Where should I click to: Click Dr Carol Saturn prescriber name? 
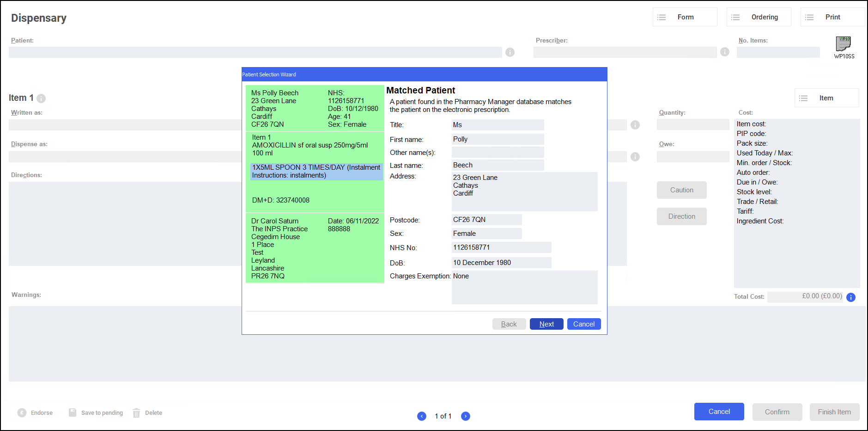point(275,221)
